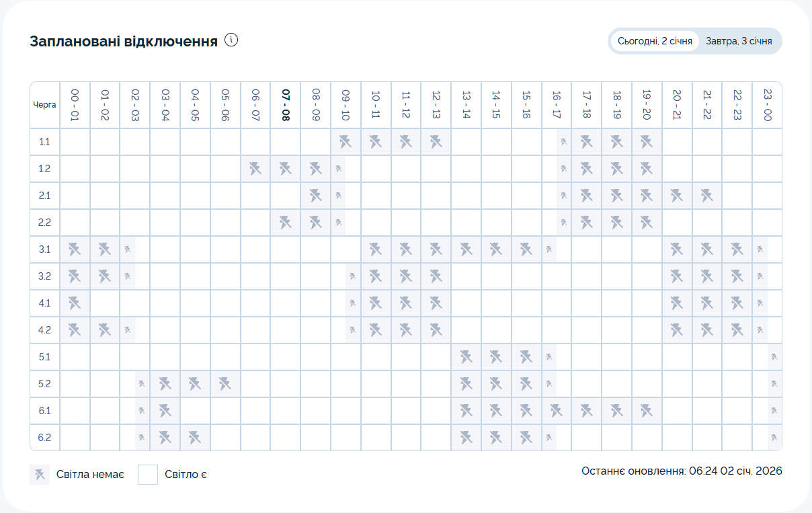Click outage icon for queue 5.2 at 05-06
The height and width of the screenshot is (513, 812).
point(225,384)
